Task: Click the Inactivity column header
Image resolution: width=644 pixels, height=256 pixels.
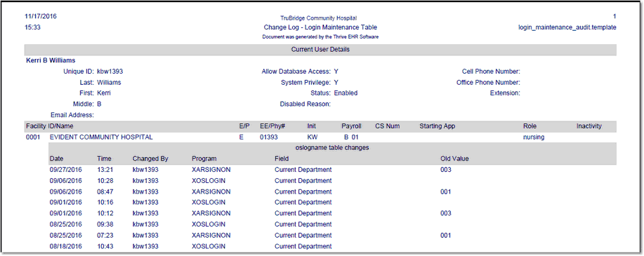Action: [589, 126]
